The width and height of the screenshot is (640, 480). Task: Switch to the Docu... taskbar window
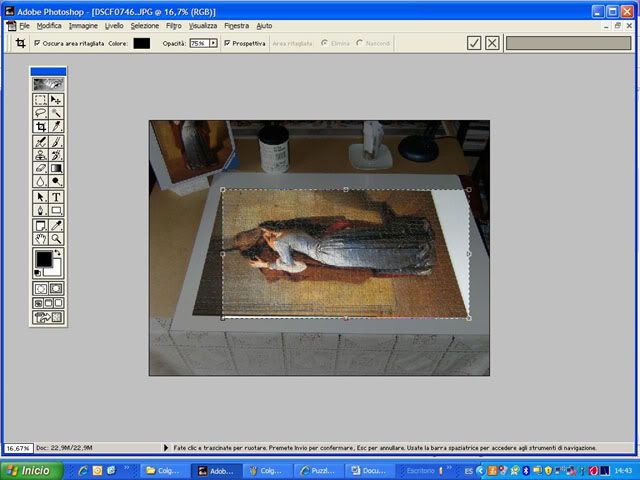coord(369,471)
